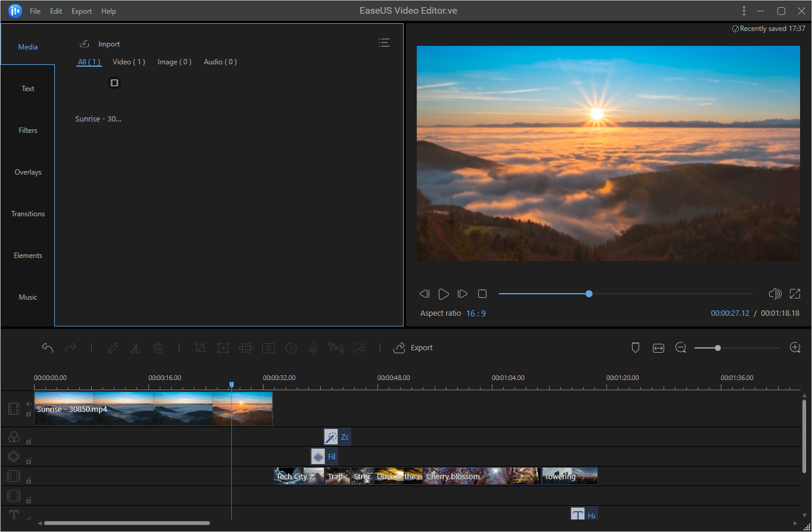Click the undo arrow in timeline toolbar
812x532 pixels.
[48, 348]
